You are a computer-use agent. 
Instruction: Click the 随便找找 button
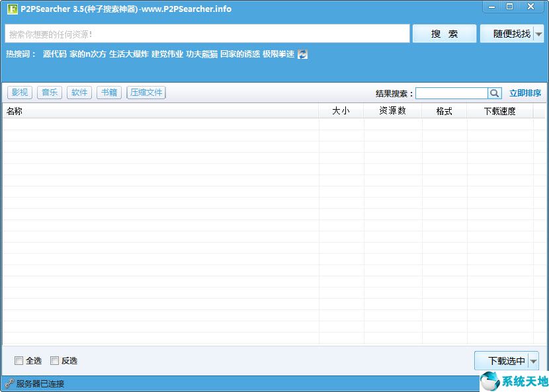pos(507,34)
